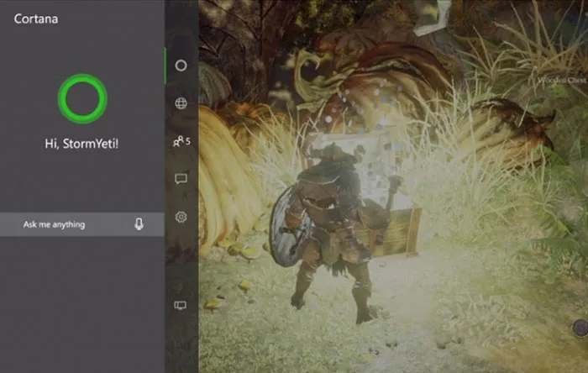Click the round icon at bottom-right corner
The image size is (588, 373).
click(580, 328)
